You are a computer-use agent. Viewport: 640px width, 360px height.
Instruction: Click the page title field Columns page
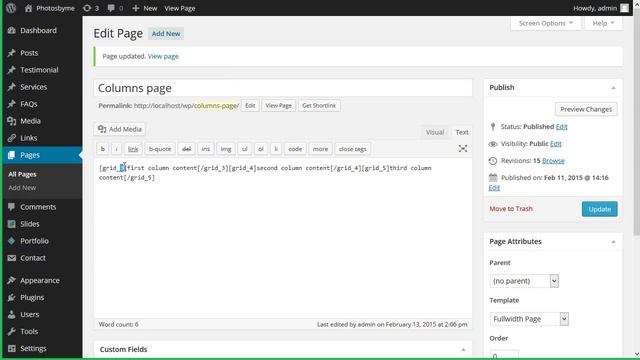pyautogui.click(x=283, y=88)
